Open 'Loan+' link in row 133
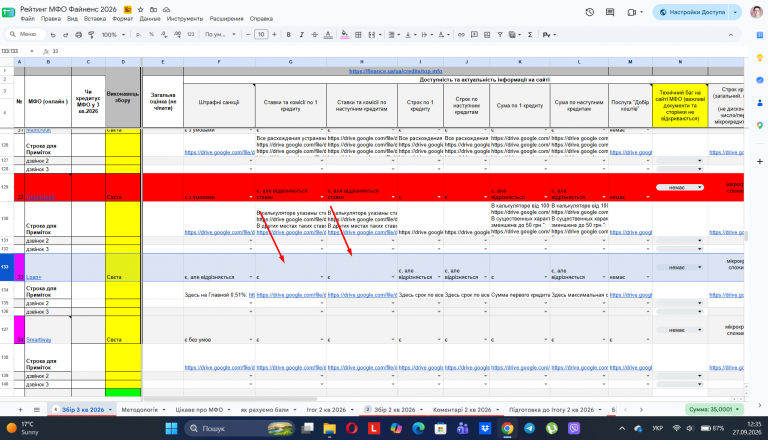 (x=34, y=277)
